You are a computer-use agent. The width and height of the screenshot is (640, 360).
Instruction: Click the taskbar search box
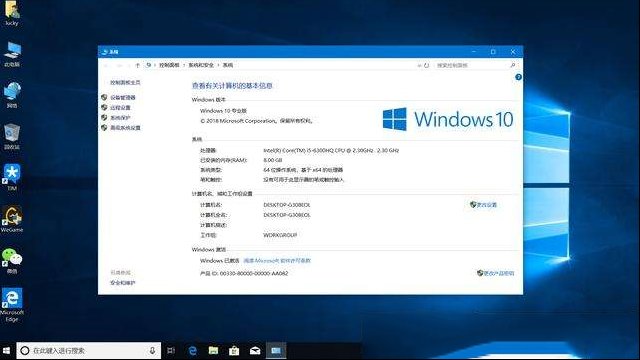(x=89, y=351)
